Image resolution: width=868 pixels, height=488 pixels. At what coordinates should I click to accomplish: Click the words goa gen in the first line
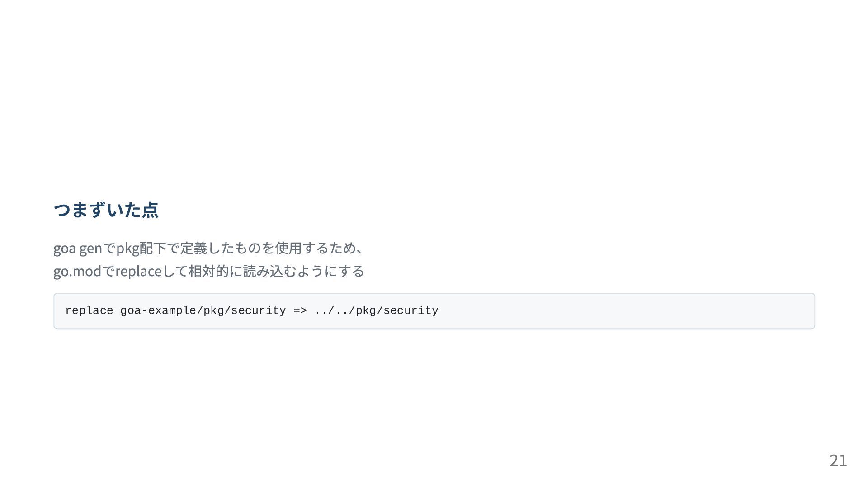78,248
